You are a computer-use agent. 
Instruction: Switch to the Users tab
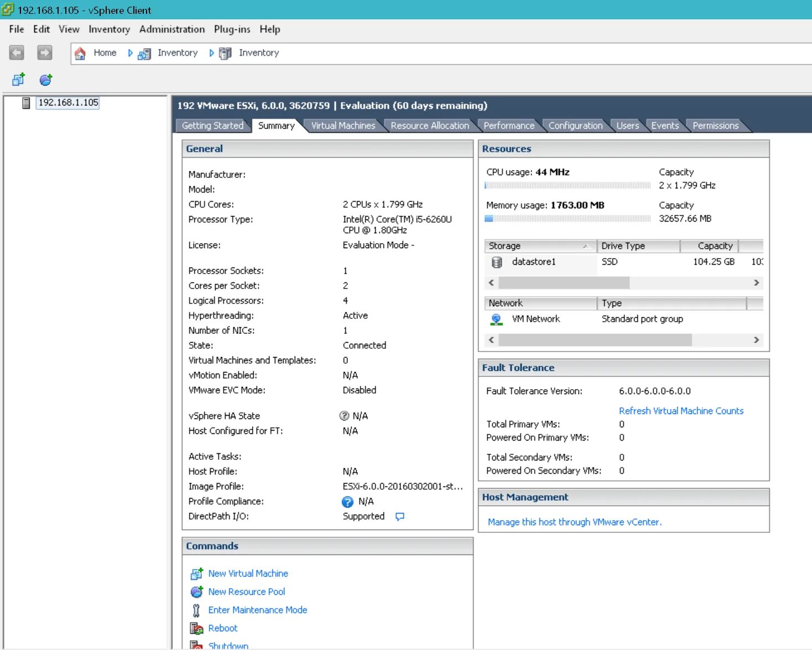pyautogui.click(x=628, y=126)
